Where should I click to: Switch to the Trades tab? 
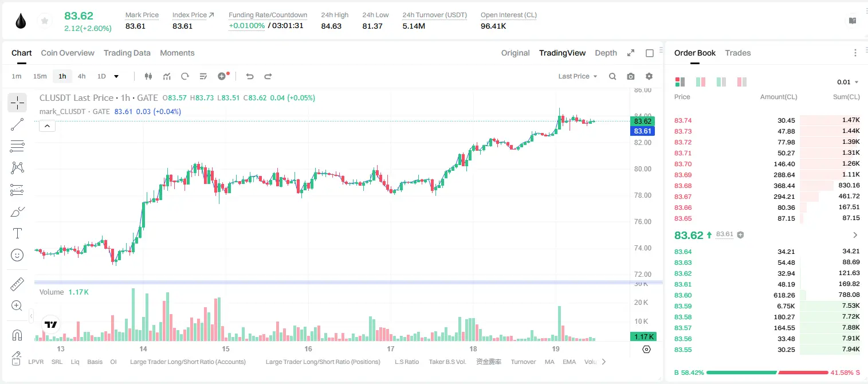point(737,53)
